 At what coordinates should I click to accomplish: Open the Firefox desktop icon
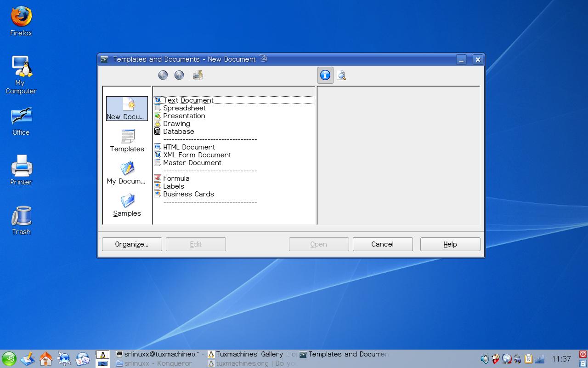coord(21,21)
